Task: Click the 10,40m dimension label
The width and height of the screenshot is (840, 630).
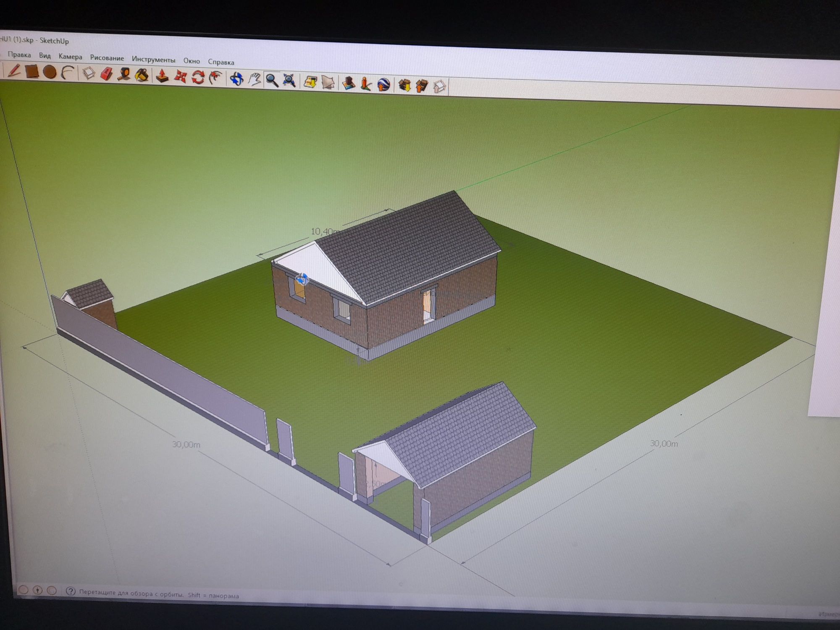Action: tap(324, 231)
